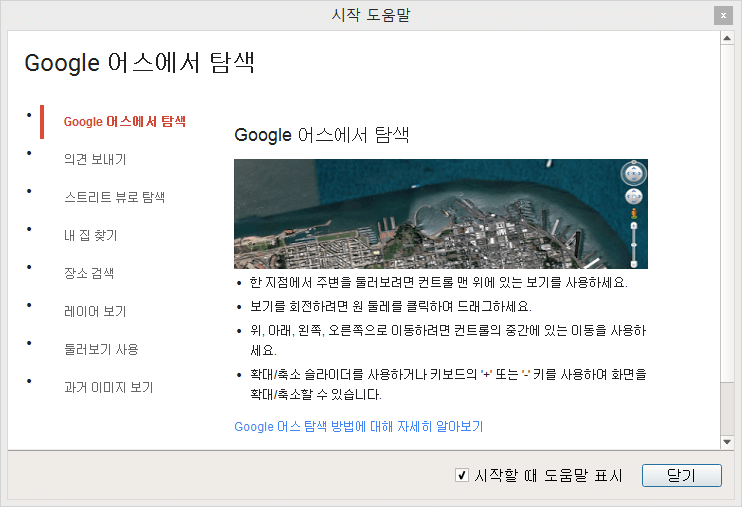Open the '둘러보기 사용' topic

pyautogui.click(x=101, y=350)
